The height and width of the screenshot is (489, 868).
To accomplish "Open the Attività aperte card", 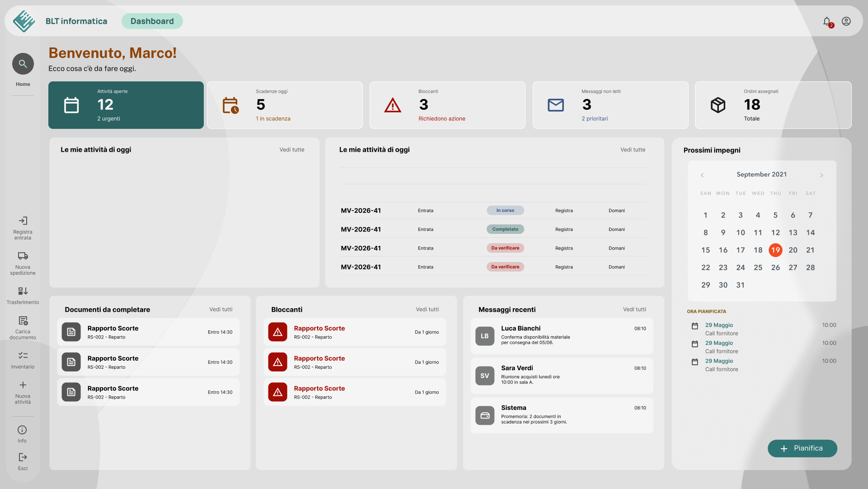I will tap(126, 105).
